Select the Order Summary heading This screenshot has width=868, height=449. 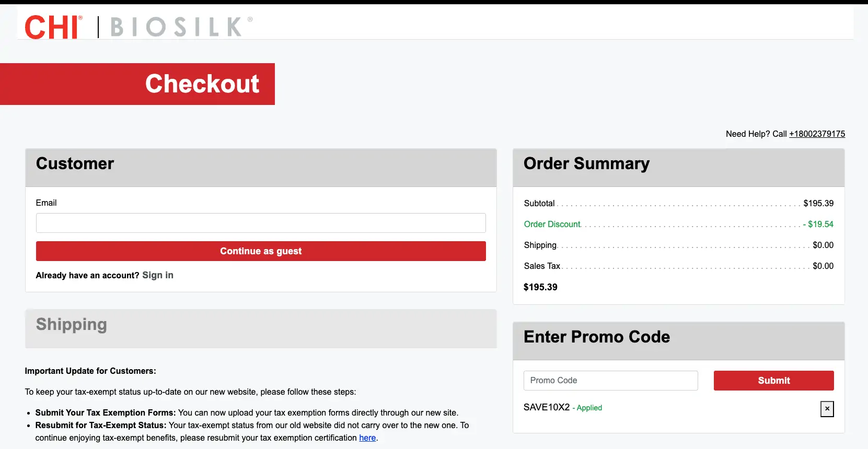(586, 164)
